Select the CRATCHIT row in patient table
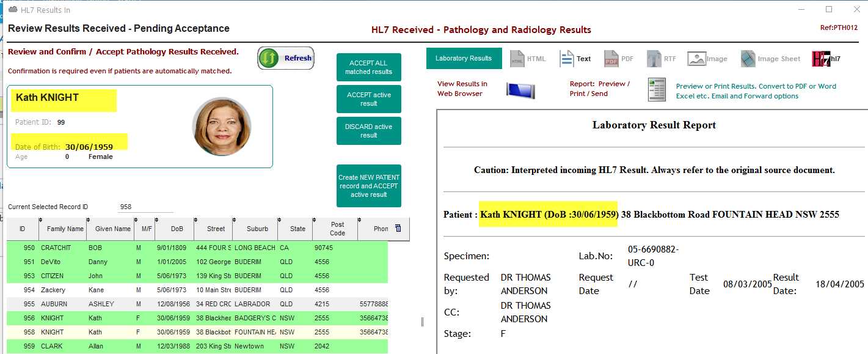 point(197,248)
